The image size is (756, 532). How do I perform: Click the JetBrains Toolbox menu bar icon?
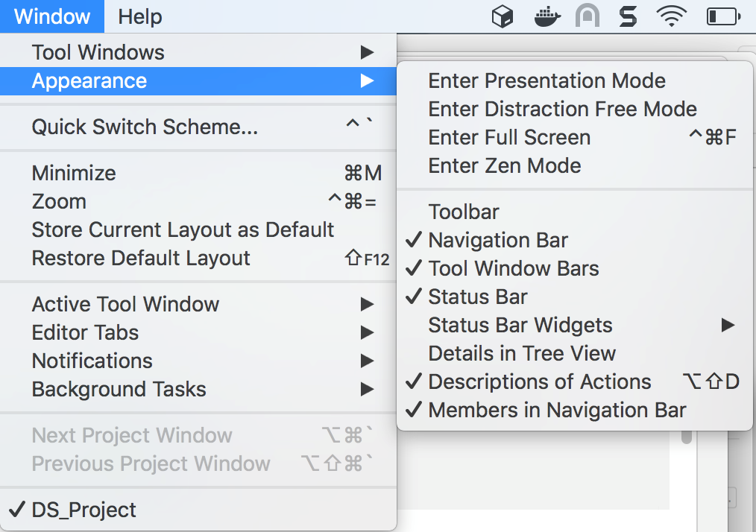(x=503, y=16)
